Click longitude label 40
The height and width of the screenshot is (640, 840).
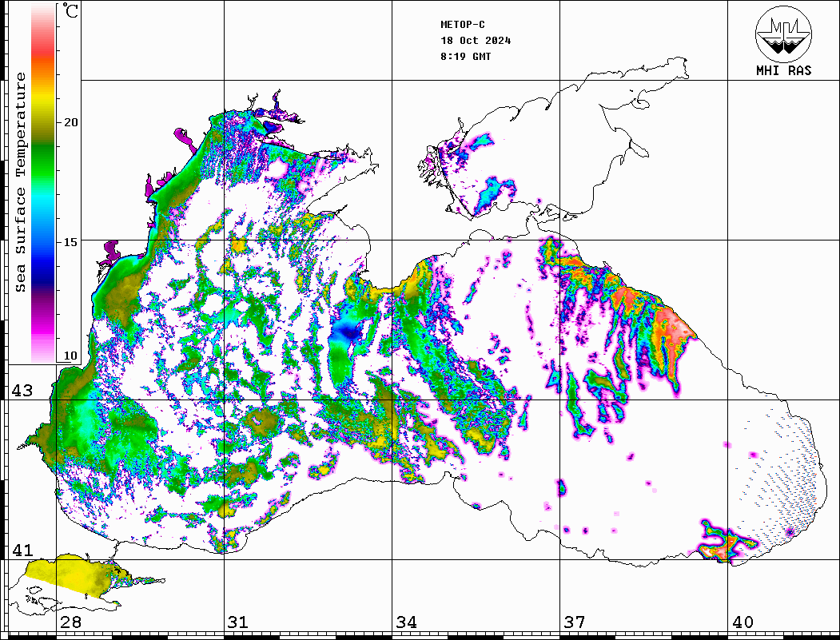tap(742, 622)
